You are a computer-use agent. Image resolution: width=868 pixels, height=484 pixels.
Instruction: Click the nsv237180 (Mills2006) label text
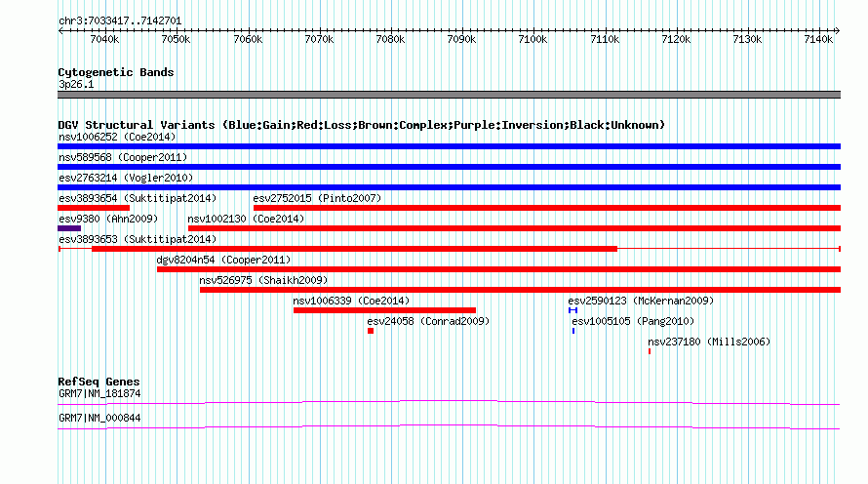pyautogui.click(x=709, y=342)
